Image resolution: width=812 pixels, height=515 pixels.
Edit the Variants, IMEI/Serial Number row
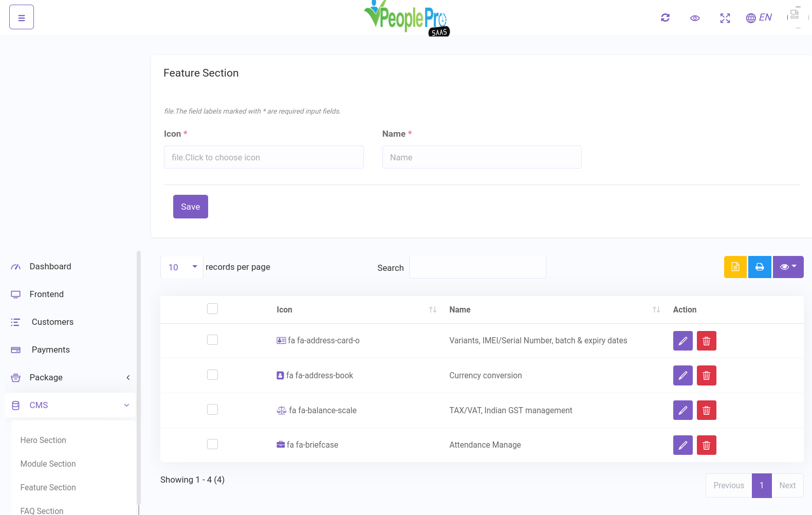tap(682, 341)
